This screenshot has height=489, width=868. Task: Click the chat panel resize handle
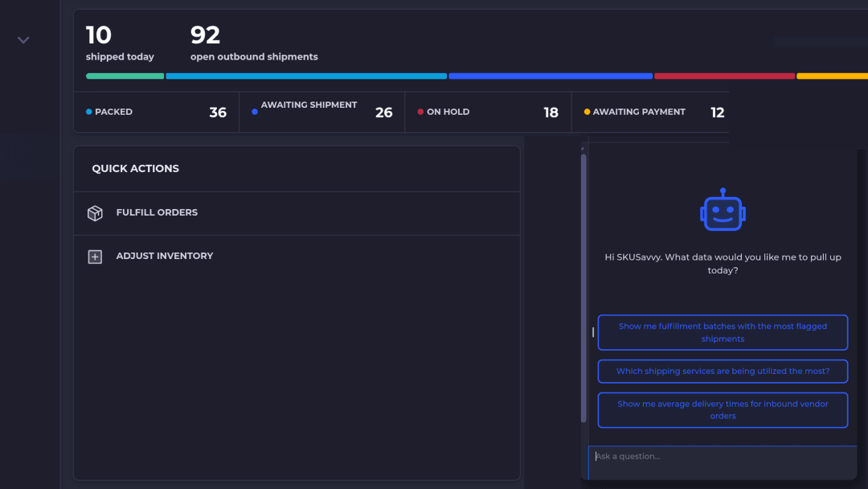[593, 332]
